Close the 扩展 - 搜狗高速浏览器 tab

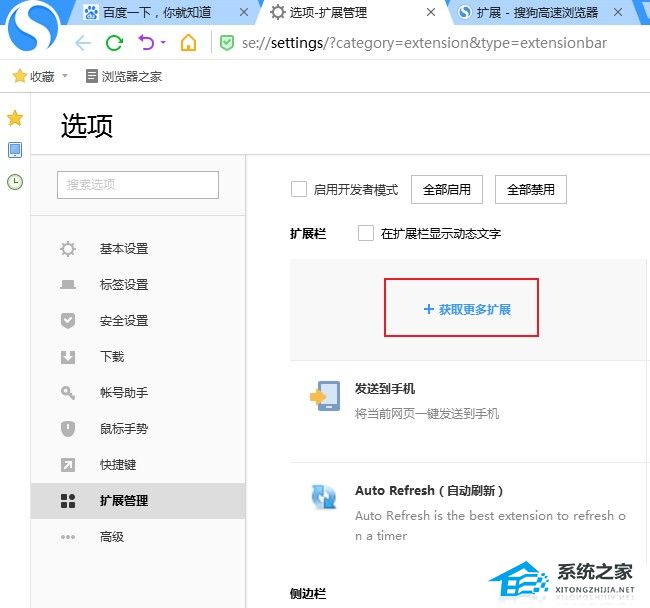point(618,12)
